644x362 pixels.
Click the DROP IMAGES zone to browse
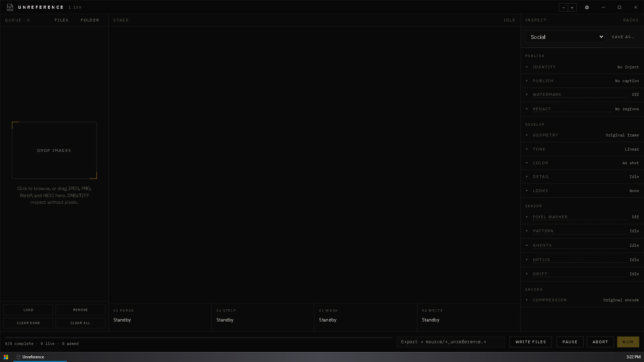[54, 150]
